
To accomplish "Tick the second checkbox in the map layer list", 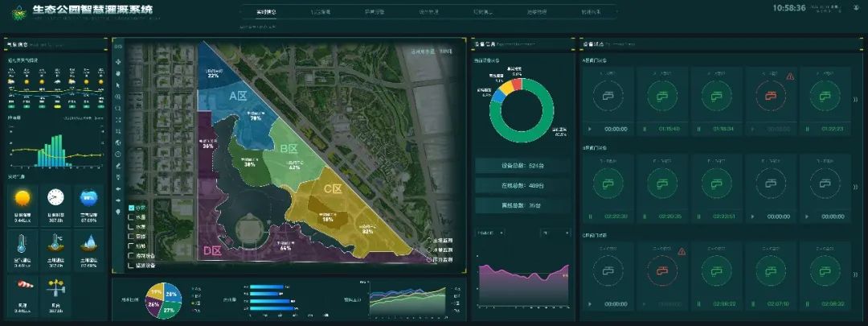I will 131,217.
